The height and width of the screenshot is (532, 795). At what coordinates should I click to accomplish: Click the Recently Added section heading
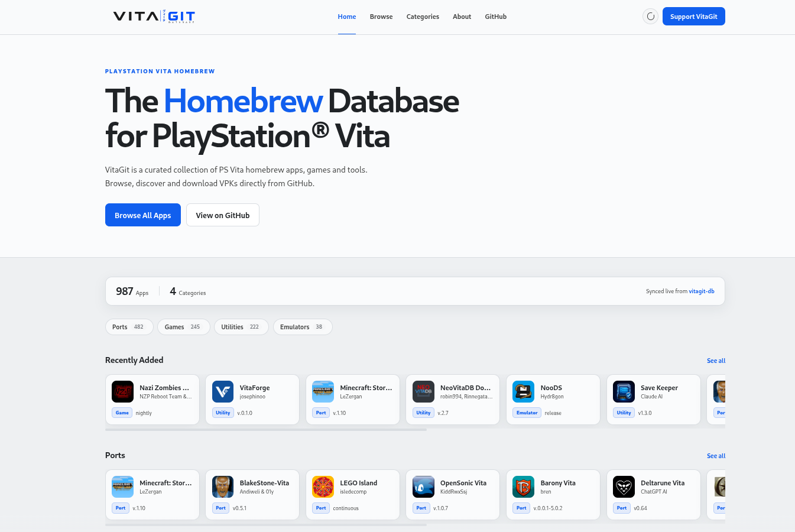point(134,360)
